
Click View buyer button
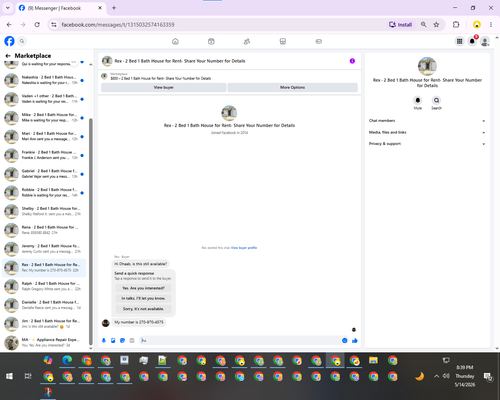click(163, 87)
